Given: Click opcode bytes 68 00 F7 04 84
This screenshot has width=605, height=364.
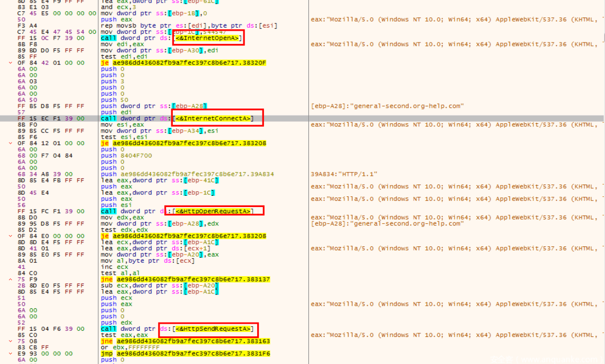Looking at the screenshot, I should coord(45,155).
